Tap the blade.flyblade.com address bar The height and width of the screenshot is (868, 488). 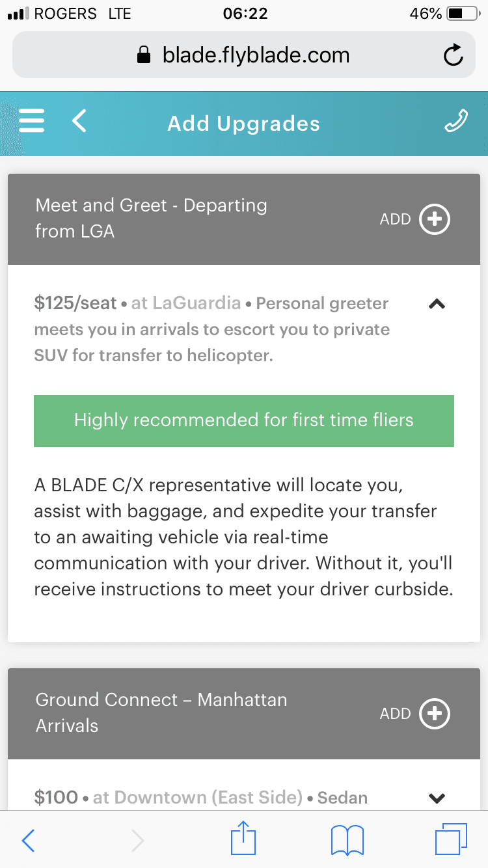(x=244, y=56)
